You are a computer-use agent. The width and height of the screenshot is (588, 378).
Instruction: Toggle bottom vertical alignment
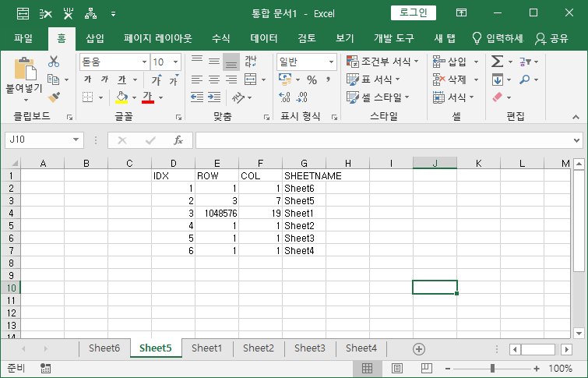231,62
